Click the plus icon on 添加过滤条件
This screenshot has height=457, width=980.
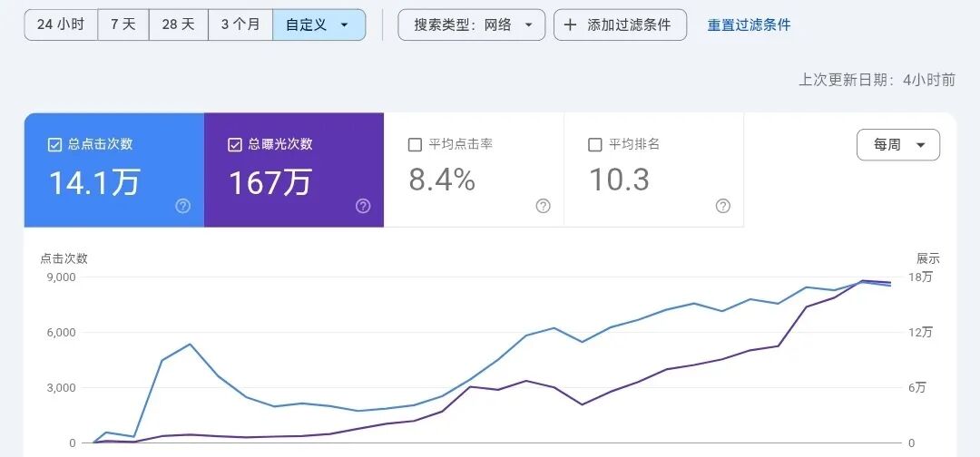click(x=569, y=25)
